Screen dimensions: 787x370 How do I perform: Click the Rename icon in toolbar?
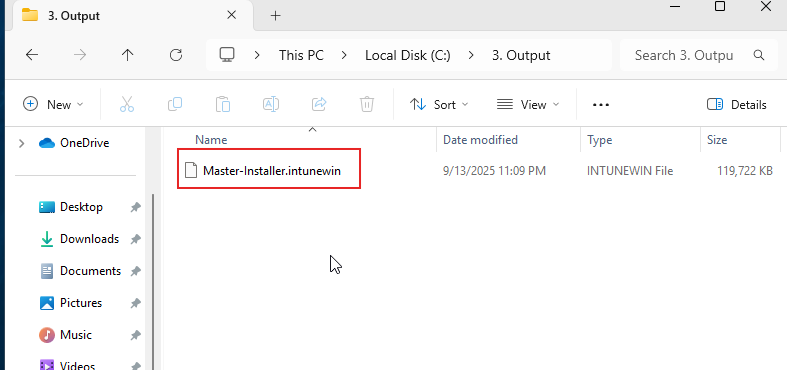(x=271, y=104)
